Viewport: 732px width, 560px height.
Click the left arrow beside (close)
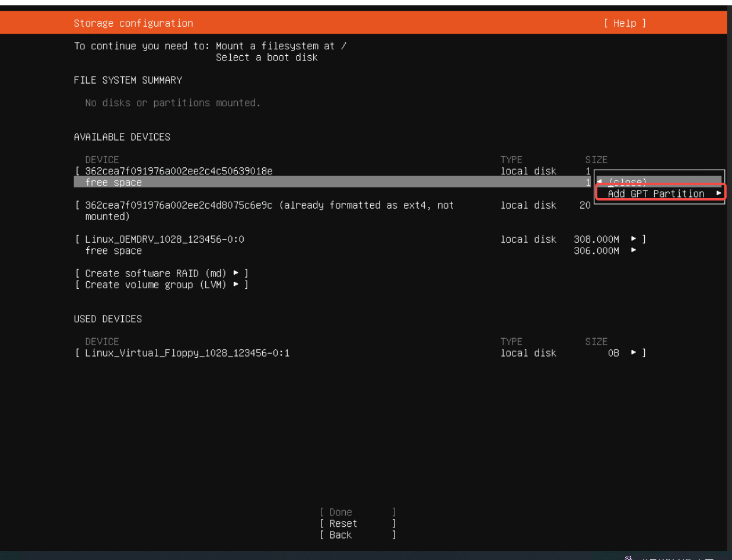(600, 182)
